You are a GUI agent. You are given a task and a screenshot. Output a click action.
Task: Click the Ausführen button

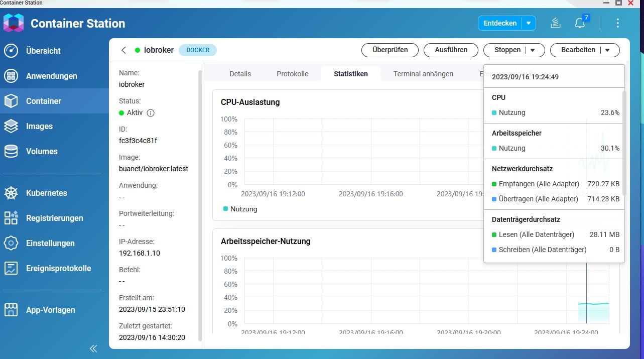click(x=451, y=50)
